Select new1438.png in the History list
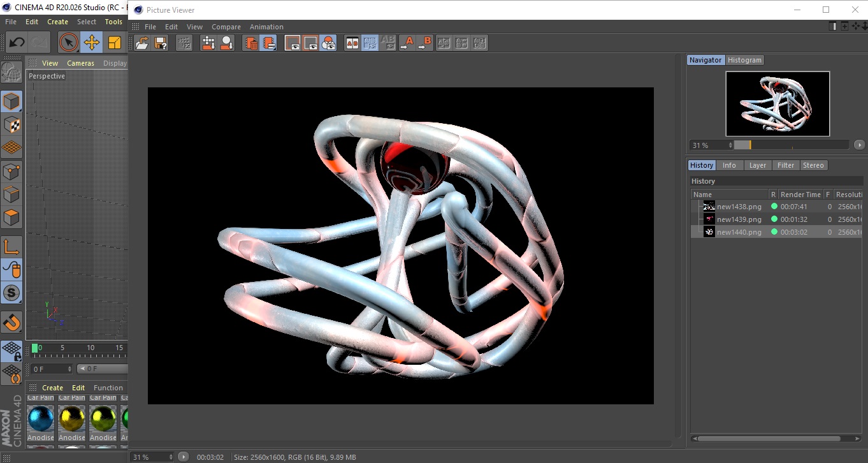 739,207
